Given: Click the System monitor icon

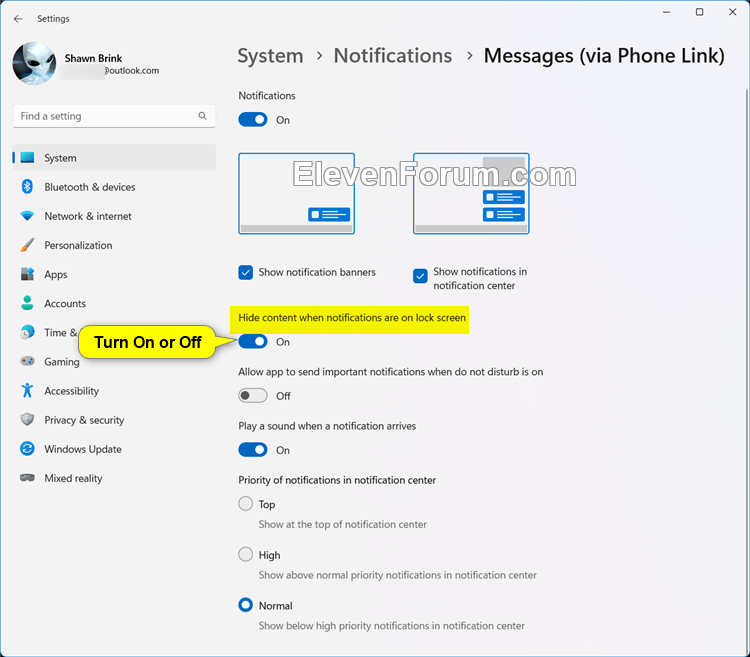Looking at the screenshot, I should pos(27,157).
